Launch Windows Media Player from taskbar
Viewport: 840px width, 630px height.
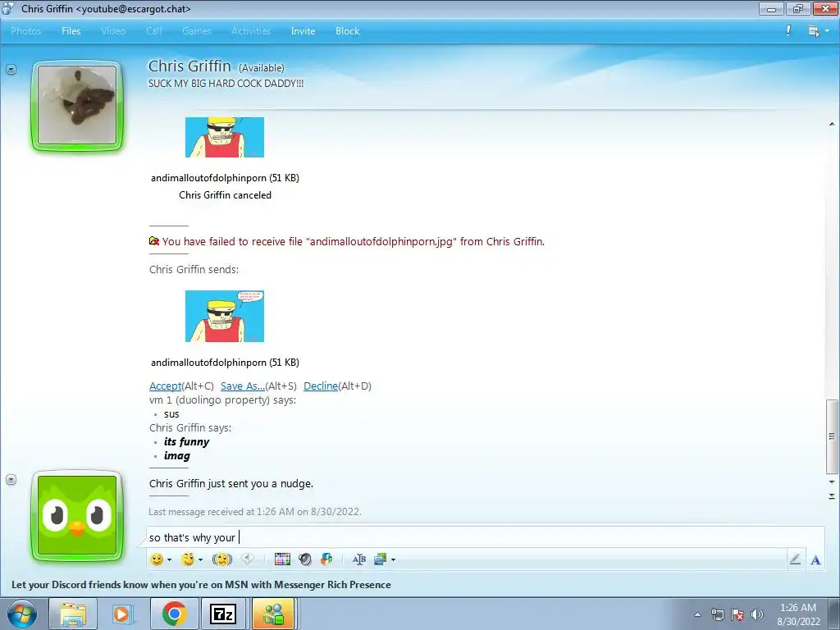[x=123, y=614]
